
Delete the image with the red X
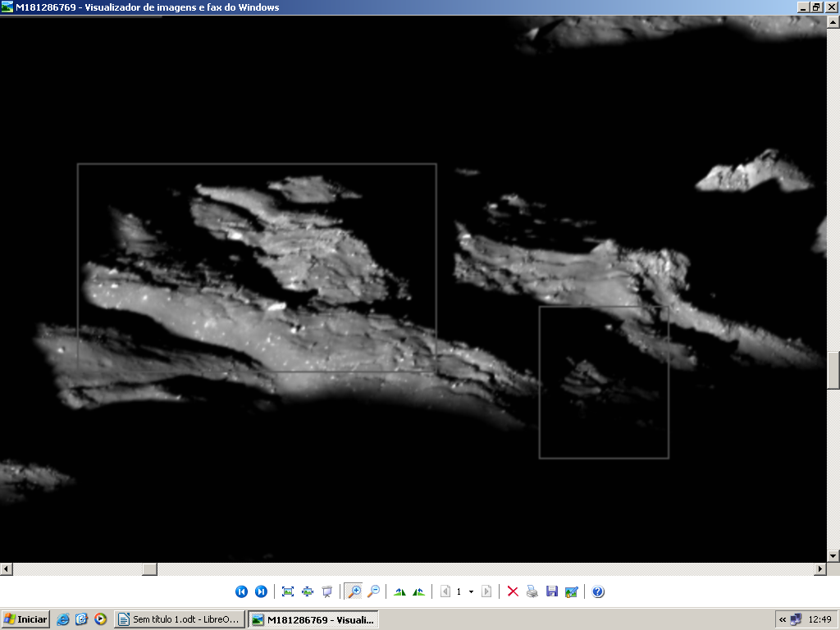pyautogui.click(x=513, y=591)
